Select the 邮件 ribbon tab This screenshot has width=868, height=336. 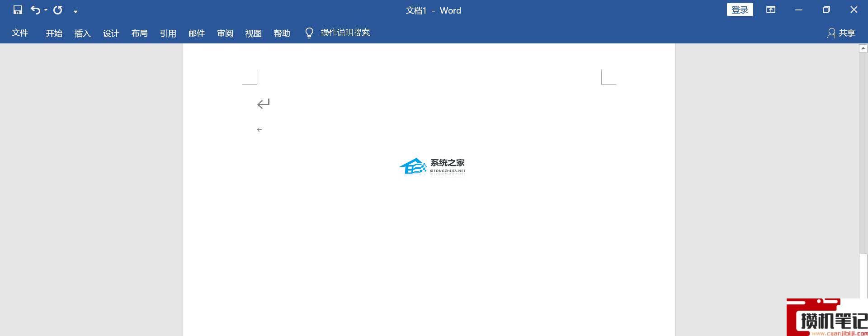(196, 33)
